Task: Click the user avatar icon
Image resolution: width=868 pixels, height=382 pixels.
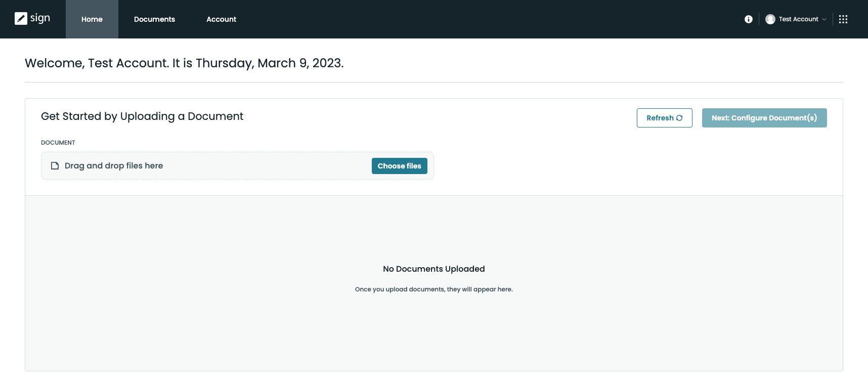Action: [770, 19]
